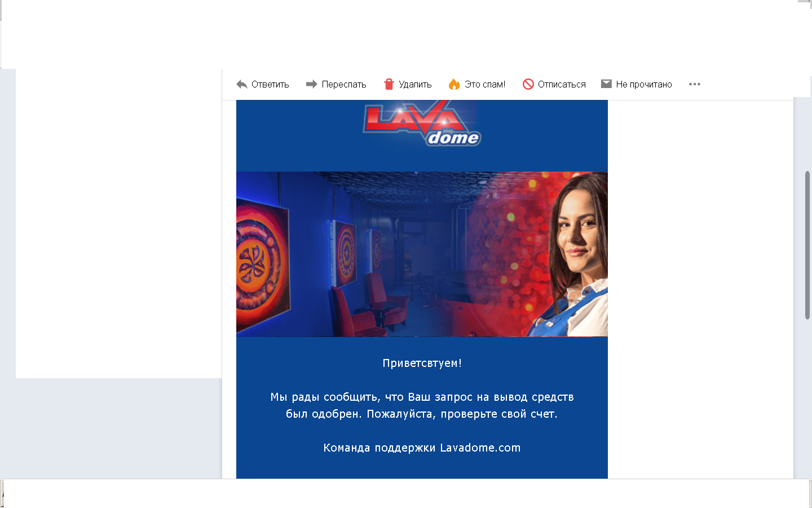Mark the message via Это спам! label

tap(485, 84)
